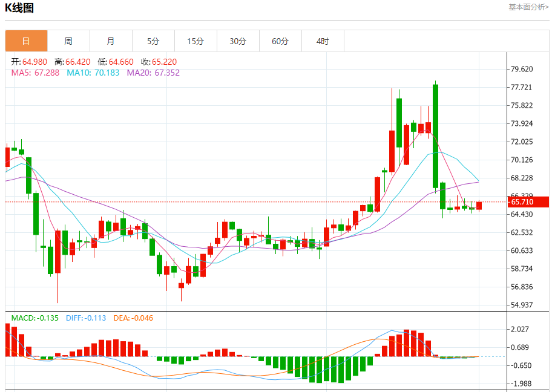Viewport: 552px width, 392px height.
Task: Open the 30分 interval tab
Action: pyautogui.click(x=238, y=41)
